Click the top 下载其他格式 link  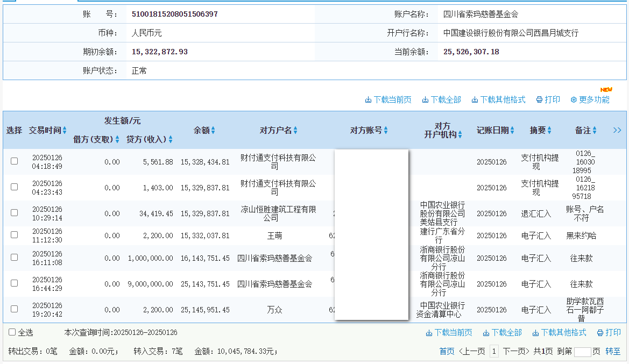pos(498,100)
